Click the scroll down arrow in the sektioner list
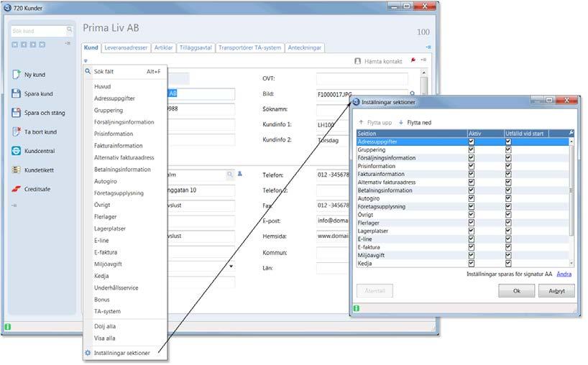The width and height of the screenshot is (588, 365). [x=571, y=264]
